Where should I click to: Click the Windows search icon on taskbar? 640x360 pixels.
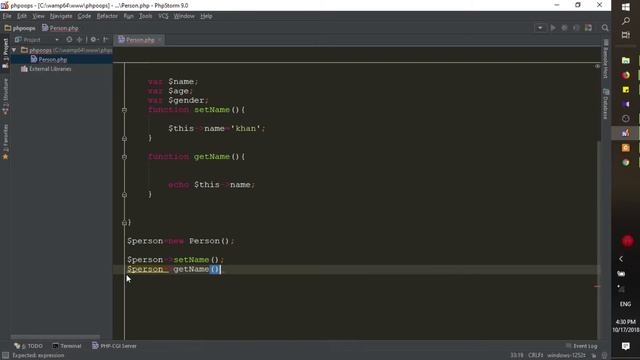626,21
